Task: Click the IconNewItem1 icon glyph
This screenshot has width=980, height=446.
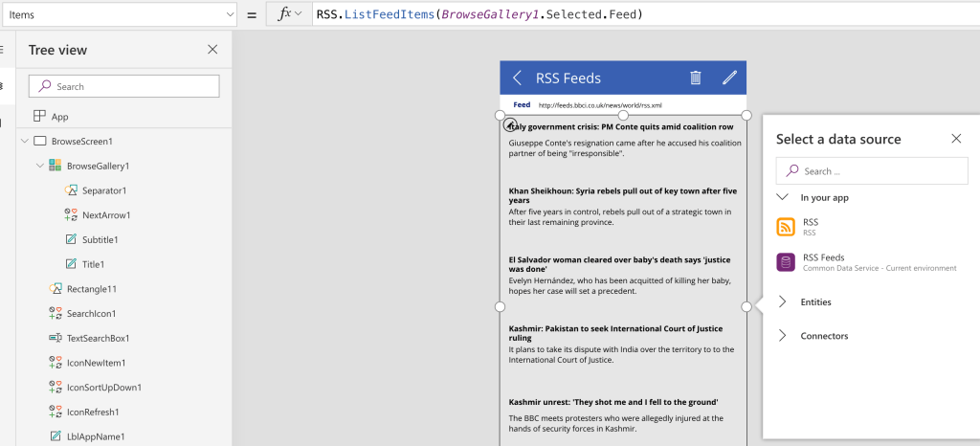Action: point(55,363)
